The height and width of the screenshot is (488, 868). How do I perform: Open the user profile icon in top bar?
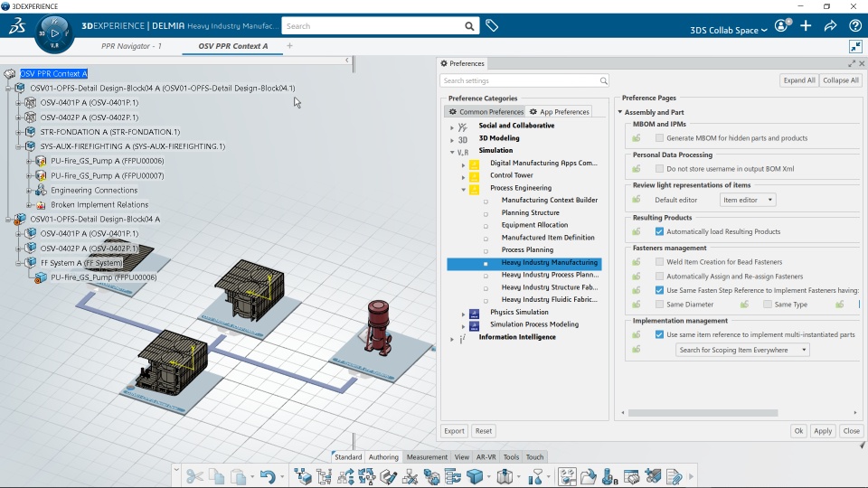point(781,25)
